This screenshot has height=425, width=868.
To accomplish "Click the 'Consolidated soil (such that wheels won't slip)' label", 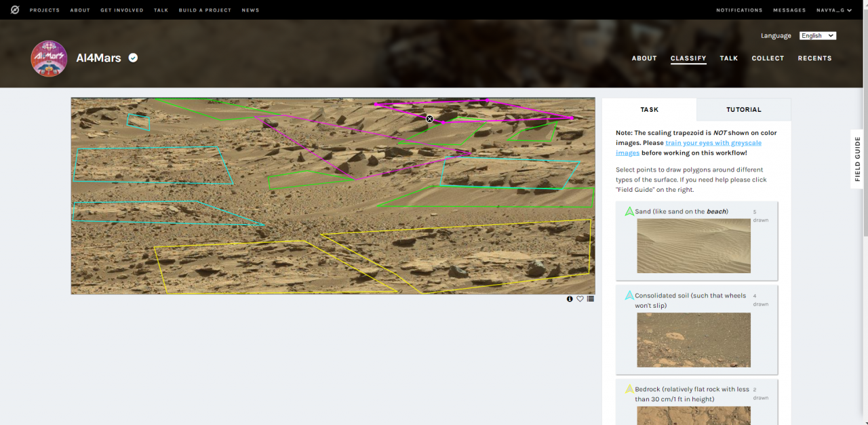I will coord(690,300).
